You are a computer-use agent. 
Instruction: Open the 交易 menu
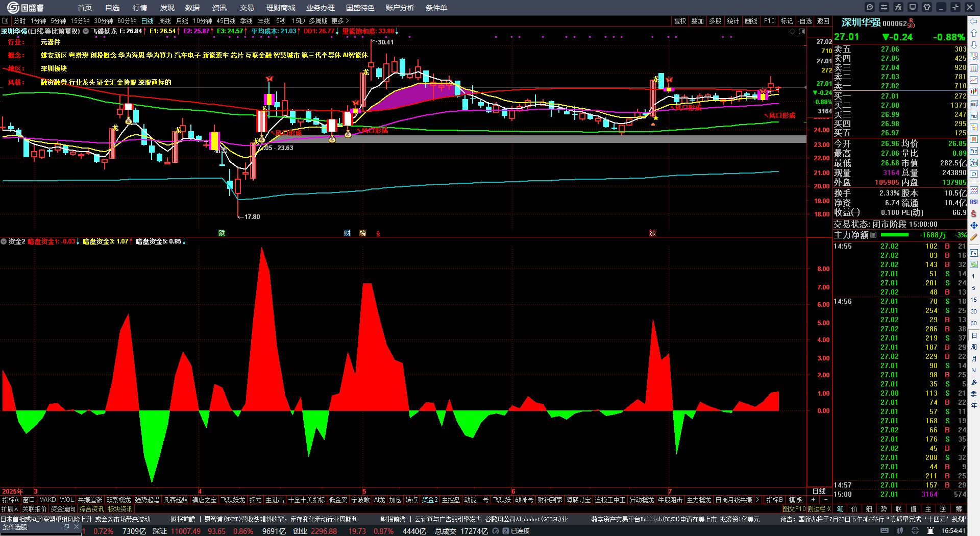coord(247,8)
